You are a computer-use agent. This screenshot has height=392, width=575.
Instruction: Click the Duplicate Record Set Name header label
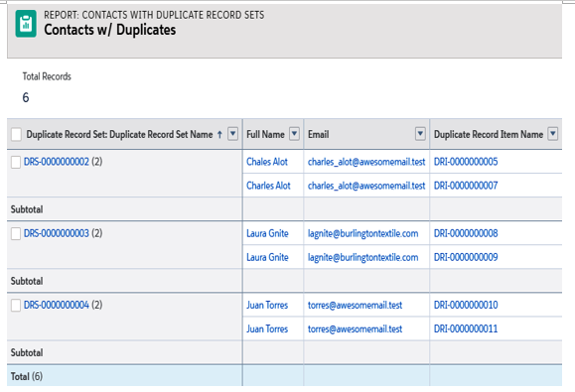point(119,134)
